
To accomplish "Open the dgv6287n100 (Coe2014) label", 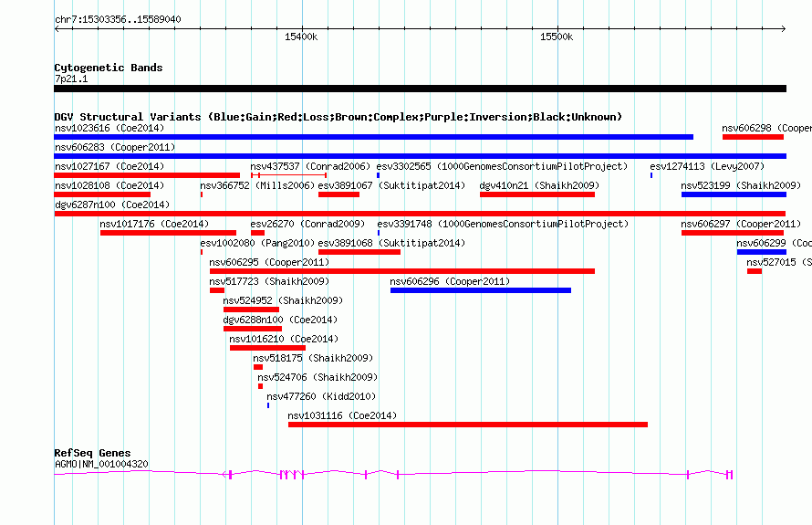I will click(x=112, y=205).
